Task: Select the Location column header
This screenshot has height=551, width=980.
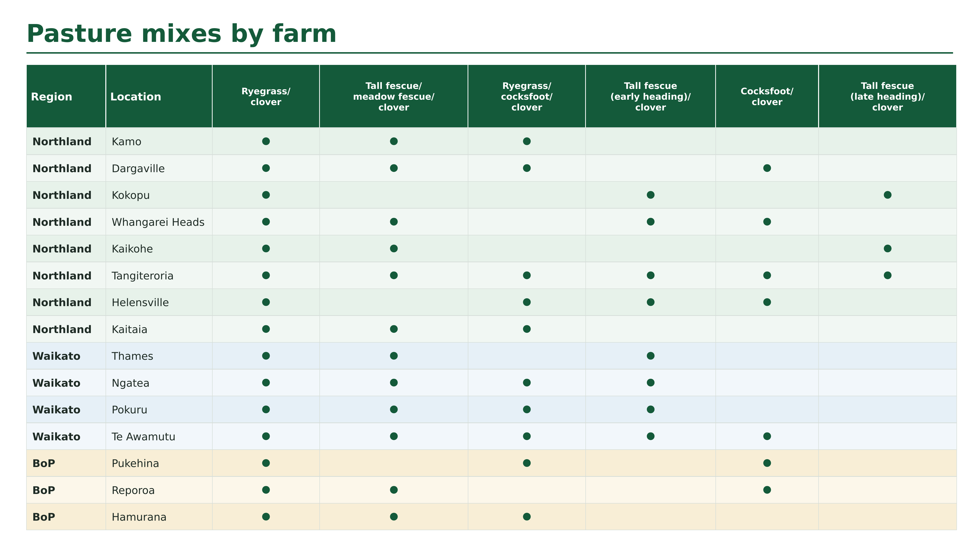Action: tap(159, 96)
